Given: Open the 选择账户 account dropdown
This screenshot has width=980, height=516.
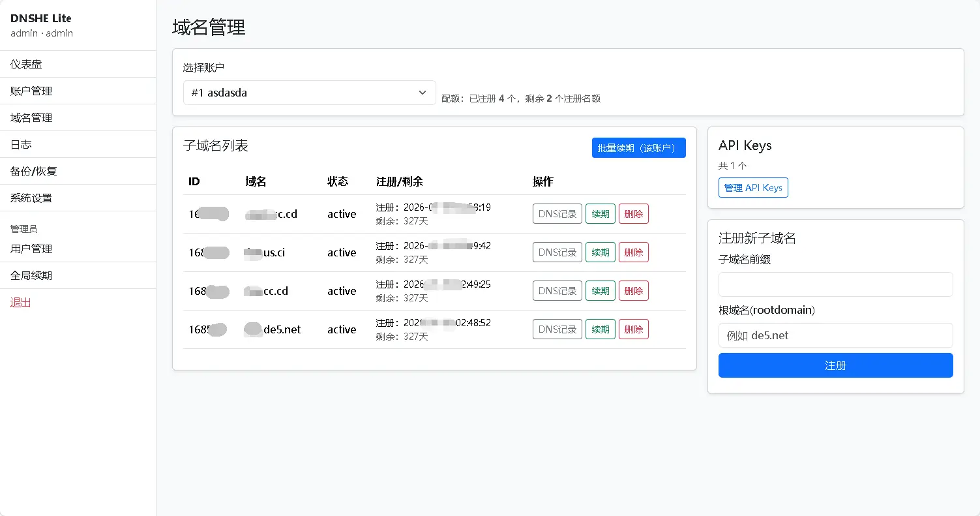Looking at the screenshot, I should point(309,93).
